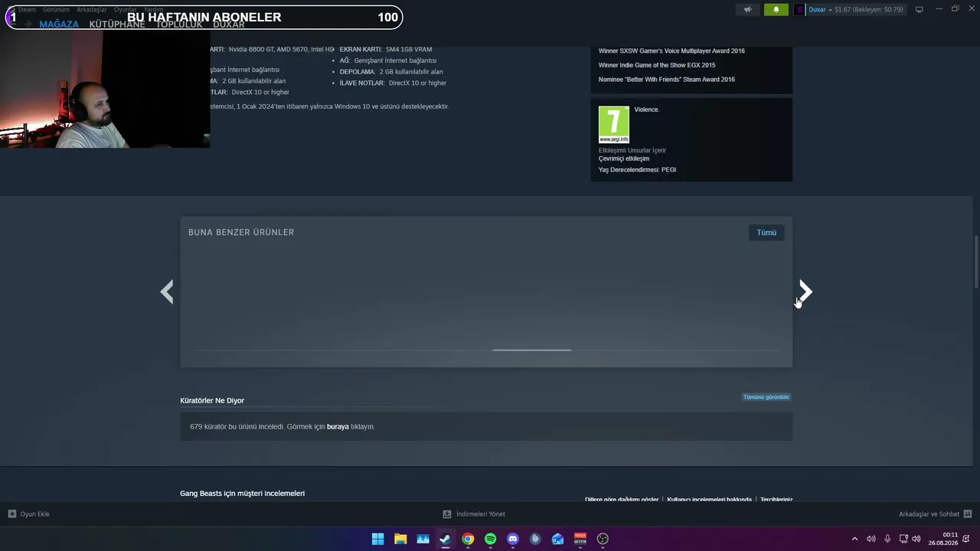980x551 pixels.
Task: Click the 'Küratörler Ne Diyor' heading
Action: (x=212, y=401)
